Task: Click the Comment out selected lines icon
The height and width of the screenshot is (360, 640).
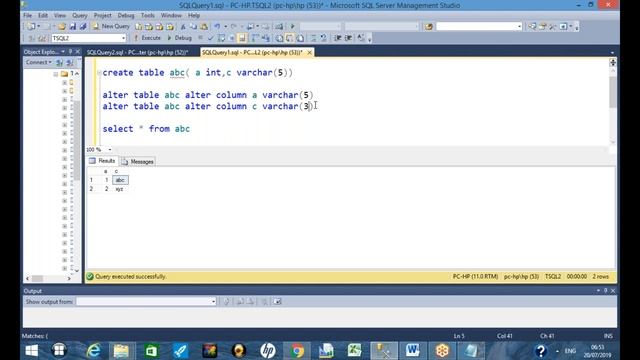Action: tap(313, 38)
